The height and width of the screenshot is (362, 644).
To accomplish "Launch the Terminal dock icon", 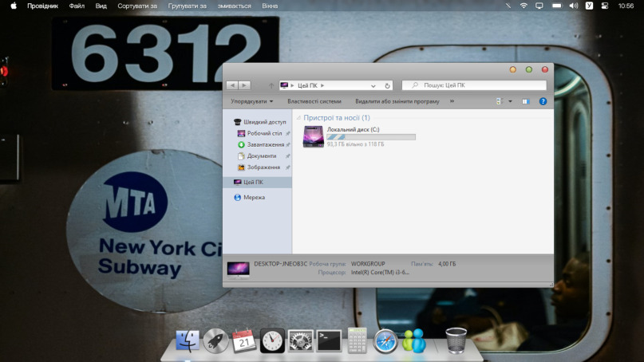I will click(x=329, y=340).
